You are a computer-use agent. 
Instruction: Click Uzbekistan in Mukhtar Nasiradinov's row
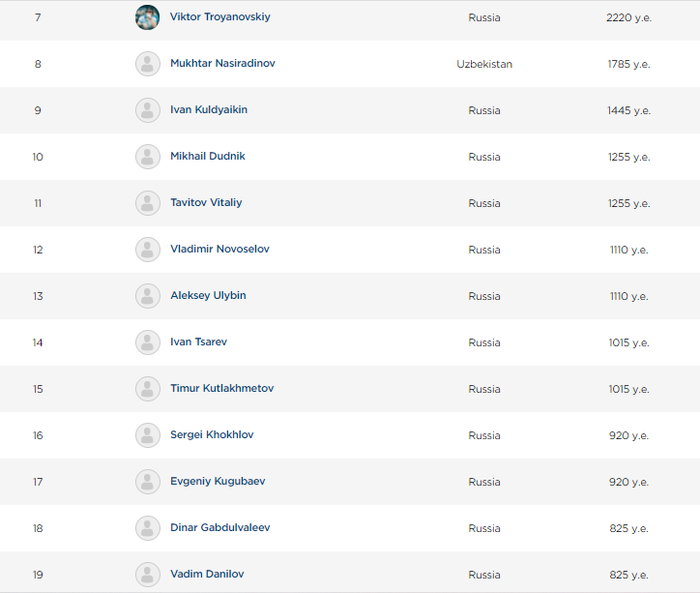484,64
